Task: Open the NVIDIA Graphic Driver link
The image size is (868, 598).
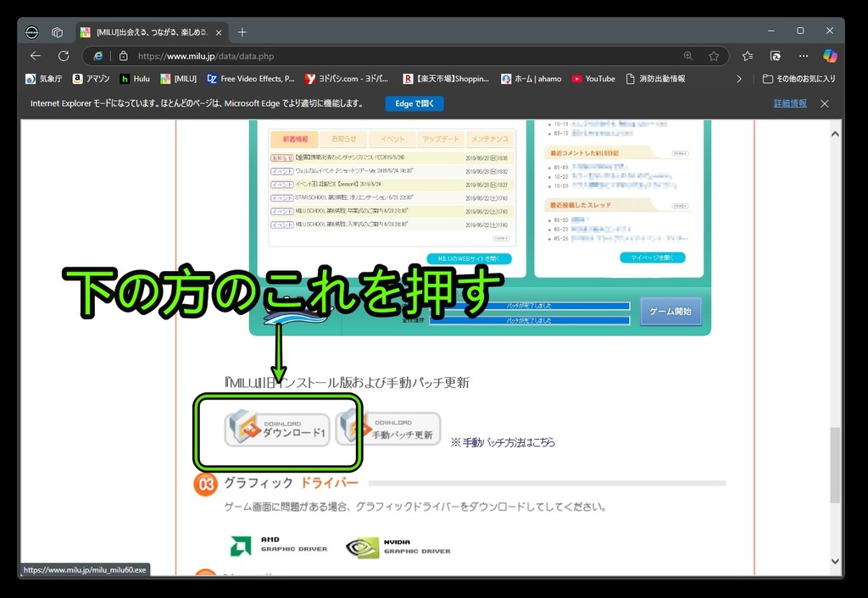Action: pos(398,547)
